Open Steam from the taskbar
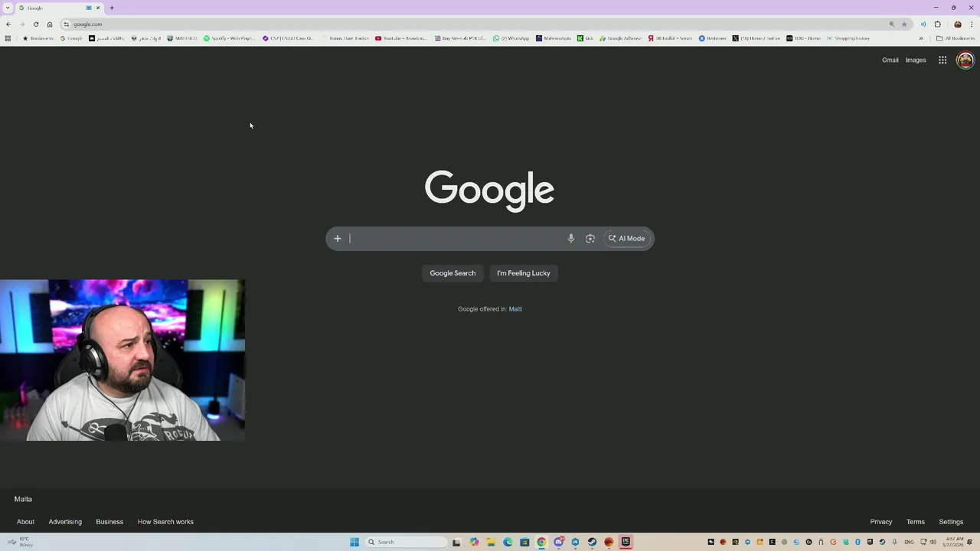980x551 pixels. pos(592,542)
